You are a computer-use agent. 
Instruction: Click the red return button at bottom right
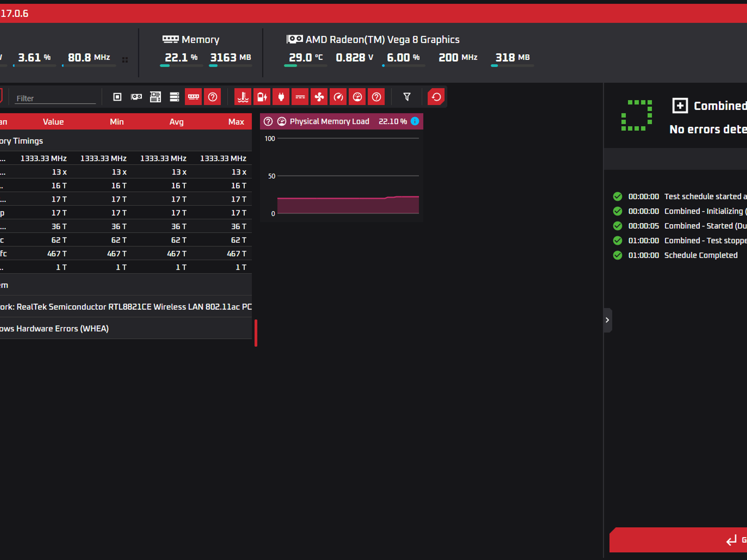pos(678,540)
